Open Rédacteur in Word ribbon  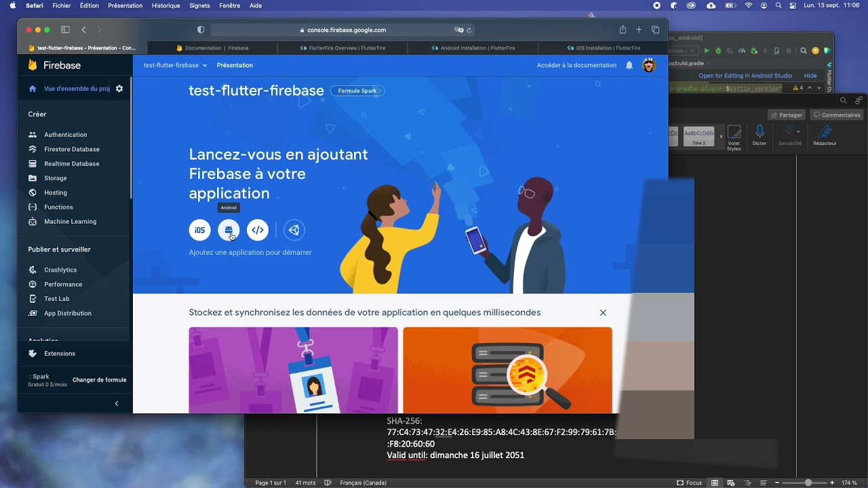click(x=825, y=135)
